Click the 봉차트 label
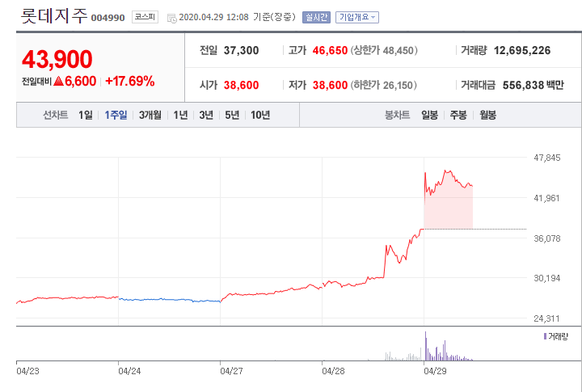The image size is (582, 392). point(398,115)
